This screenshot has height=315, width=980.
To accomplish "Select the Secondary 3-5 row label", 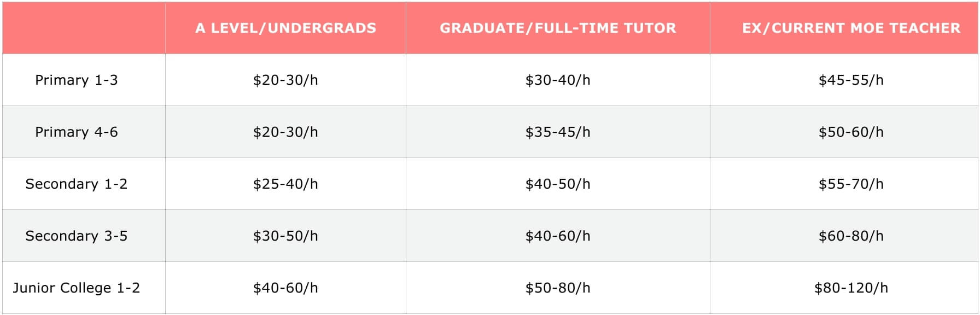I will 77,236.
